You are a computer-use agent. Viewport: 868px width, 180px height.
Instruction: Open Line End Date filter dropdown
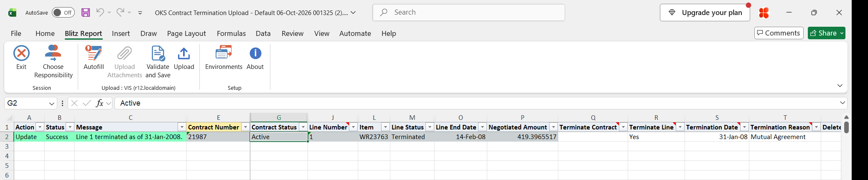(482, 127)
